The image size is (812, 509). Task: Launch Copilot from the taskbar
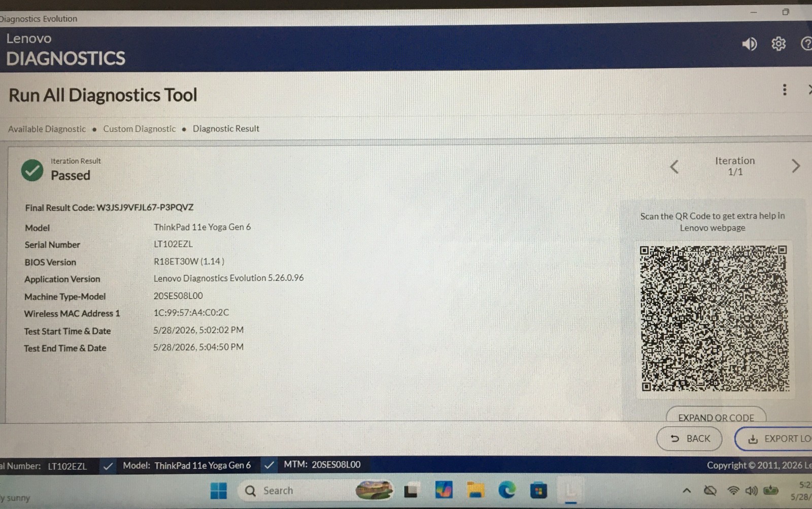pos(444,490)
